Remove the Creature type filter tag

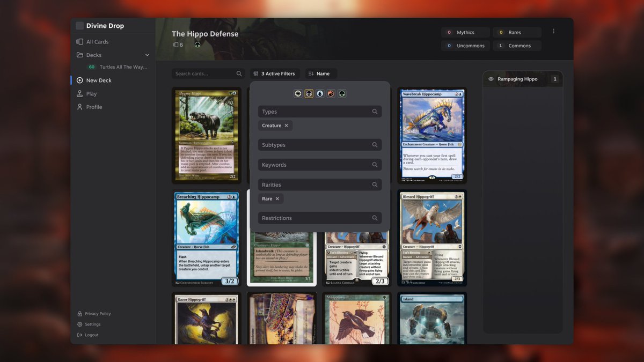(x=286, y=125)
